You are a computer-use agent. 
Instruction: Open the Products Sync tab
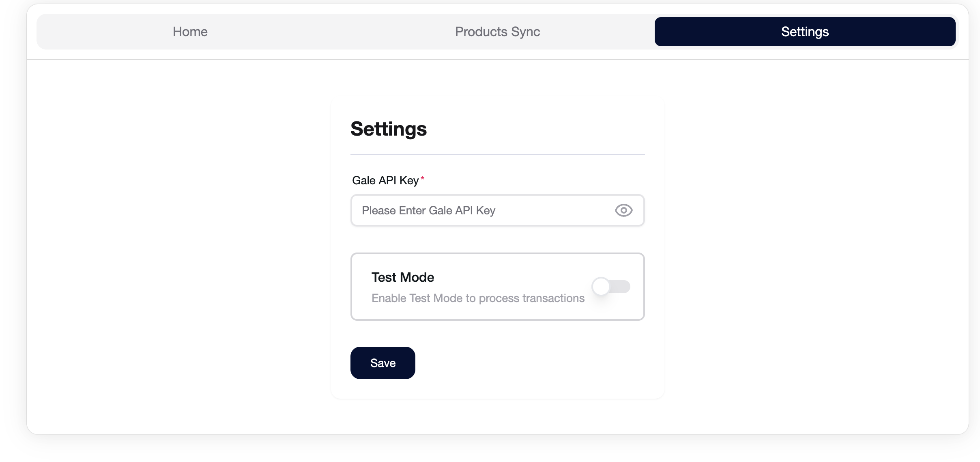497,32
